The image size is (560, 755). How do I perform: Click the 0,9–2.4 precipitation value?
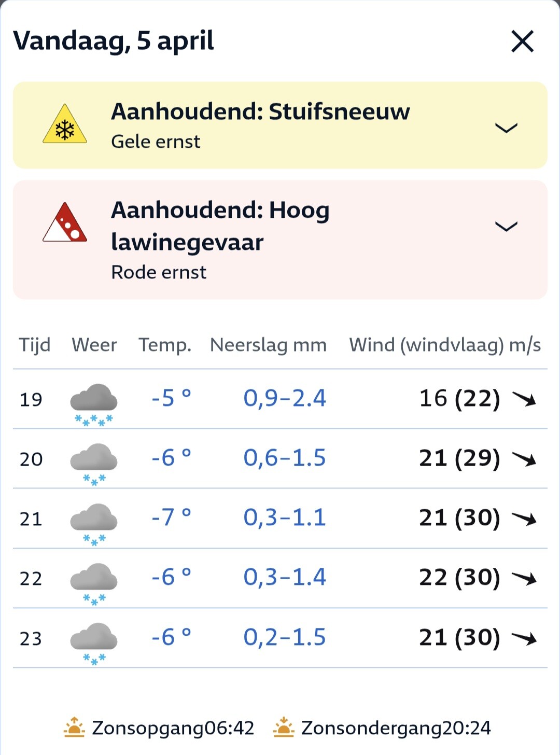pyautogui.click(x=285, y=398)
